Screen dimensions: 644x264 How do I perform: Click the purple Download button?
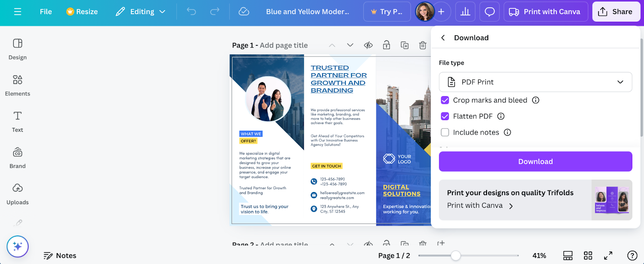[535, 162]
